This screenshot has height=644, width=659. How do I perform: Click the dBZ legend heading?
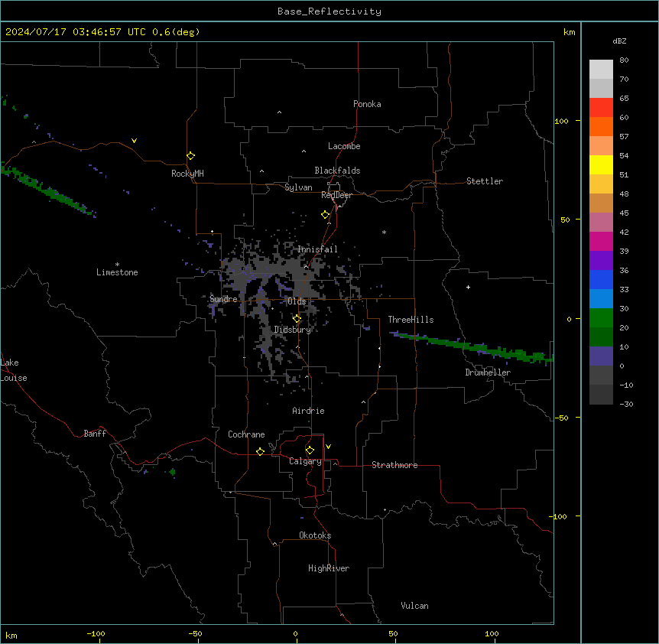tap(619, 41)
